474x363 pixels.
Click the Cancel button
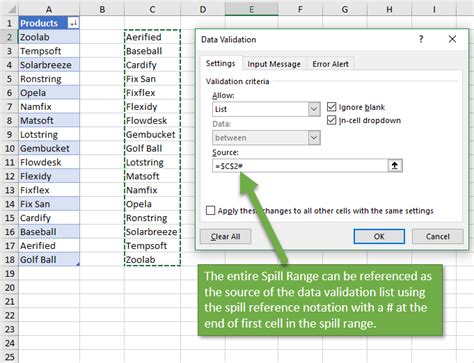438,236
